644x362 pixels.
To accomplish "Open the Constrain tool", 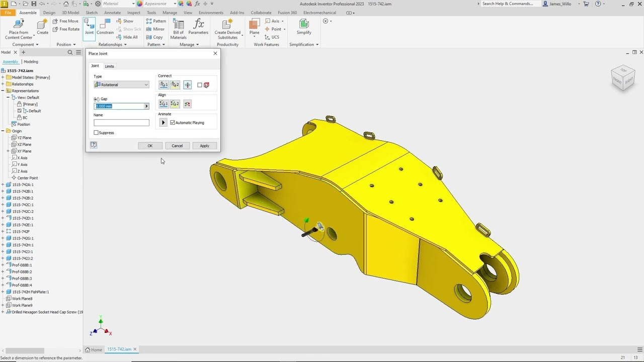I will pos(105,27).
